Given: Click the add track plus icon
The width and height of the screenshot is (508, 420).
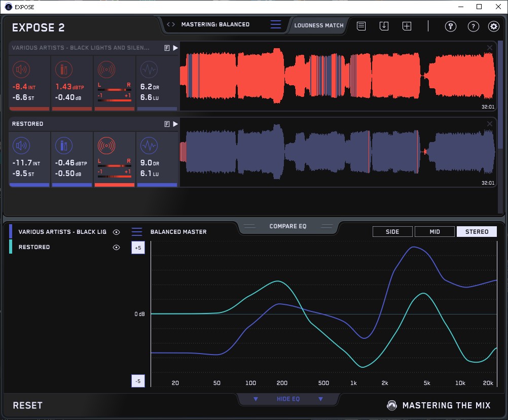Looking at the screenshot, I should point(407,26).
